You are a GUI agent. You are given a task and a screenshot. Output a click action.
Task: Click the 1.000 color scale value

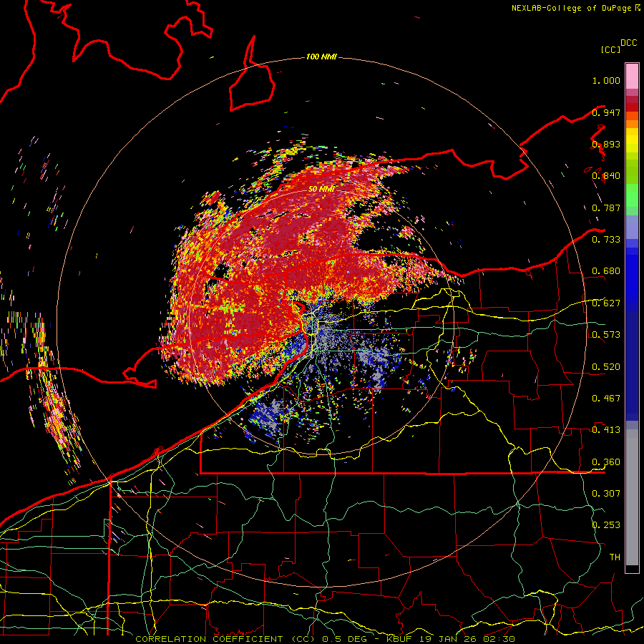(x=606, y=80)
